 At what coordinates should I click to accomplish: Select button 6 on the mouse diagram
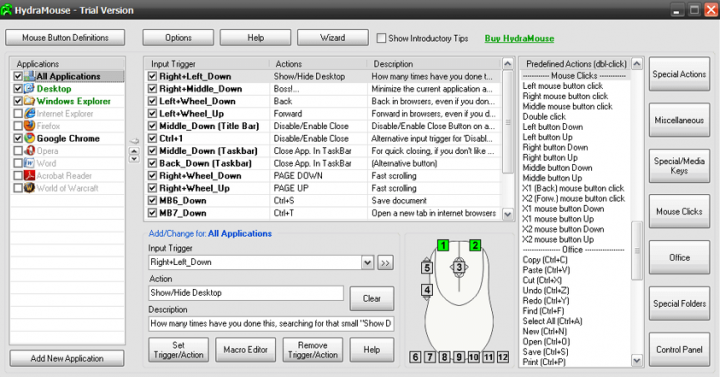pos(415,357)
